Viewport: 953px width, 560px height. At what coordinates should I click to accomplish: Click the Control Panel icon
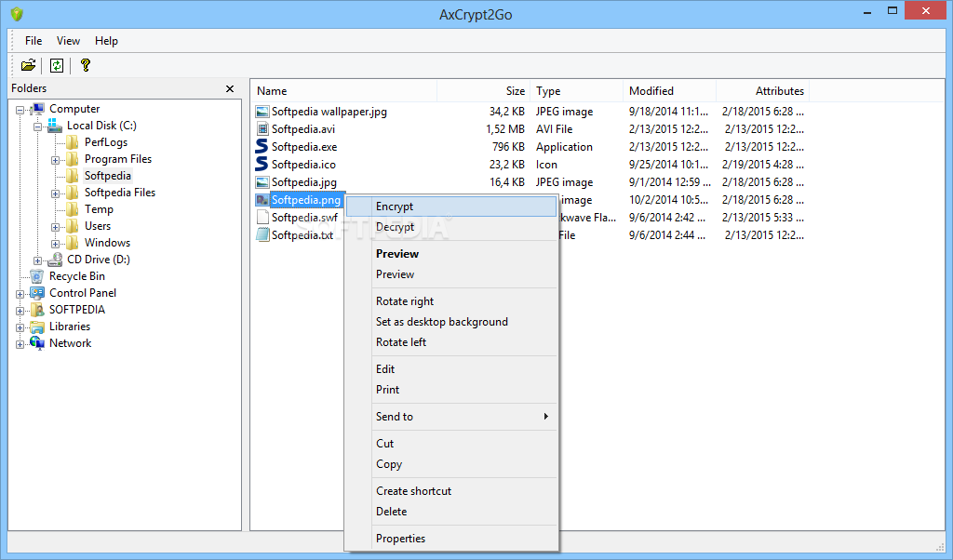(37, 293)
